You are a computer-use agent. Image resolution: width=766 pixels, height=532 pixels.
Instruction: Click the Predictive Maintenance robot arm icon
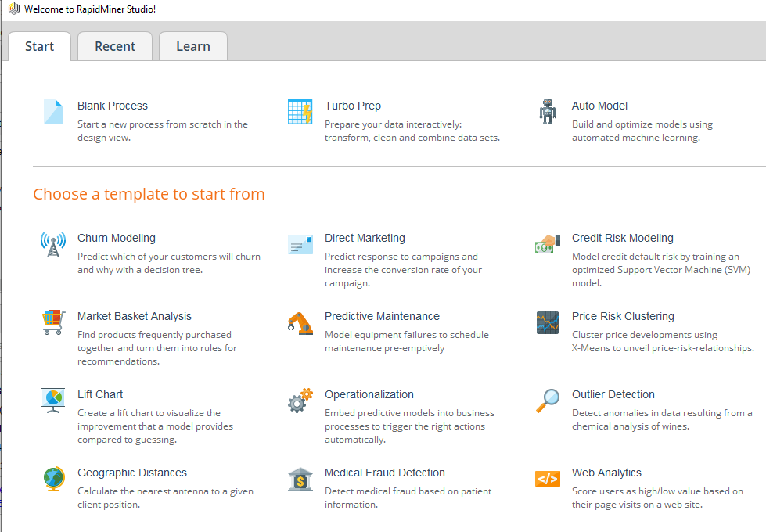(x=300, y=322)
